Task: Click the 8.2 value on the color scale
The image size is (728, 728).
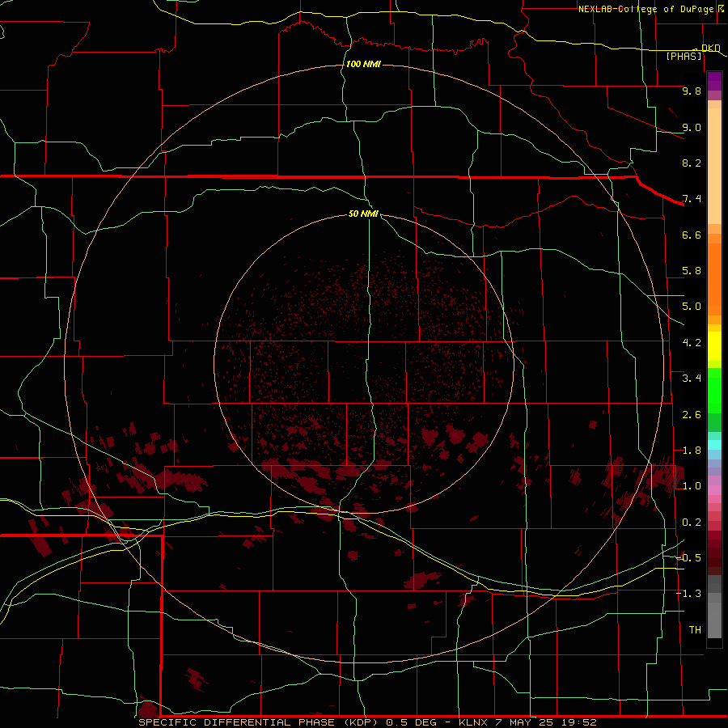Action: click(692, 163)
